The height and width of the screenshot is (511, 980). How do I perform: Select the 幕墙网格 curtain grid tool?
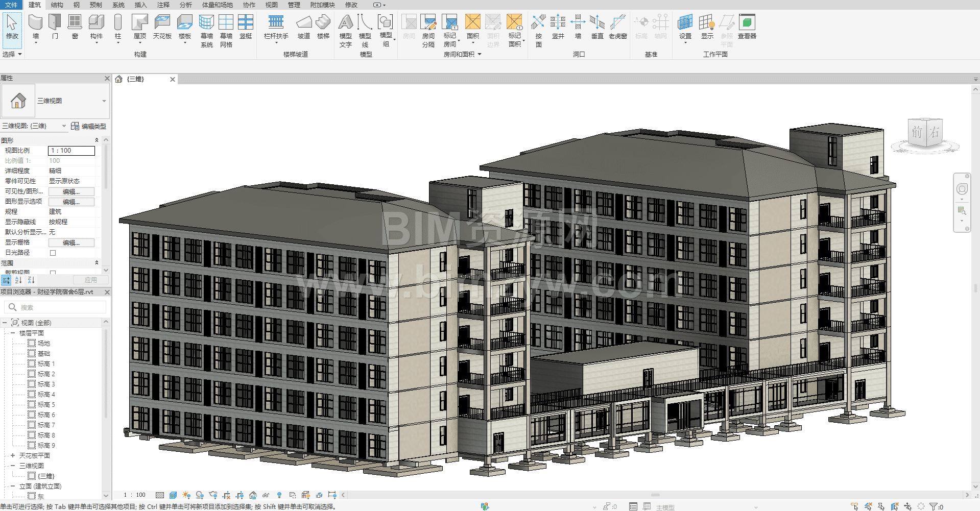coord(226,31)
